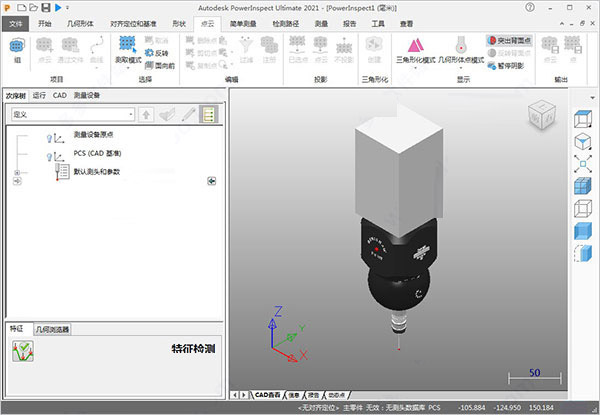Toggle the sequence tree list view button
This screenshot has height=415, width=600.
point(209,115)
